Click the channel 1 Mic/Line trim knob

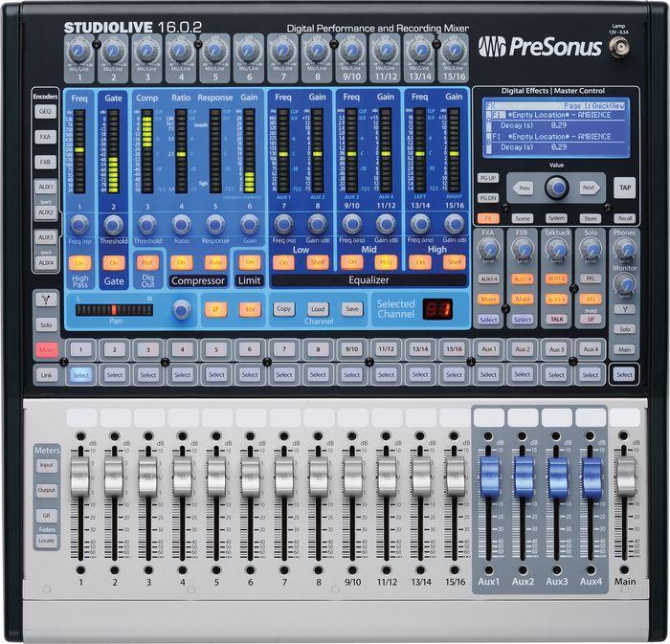coord(80,50)
